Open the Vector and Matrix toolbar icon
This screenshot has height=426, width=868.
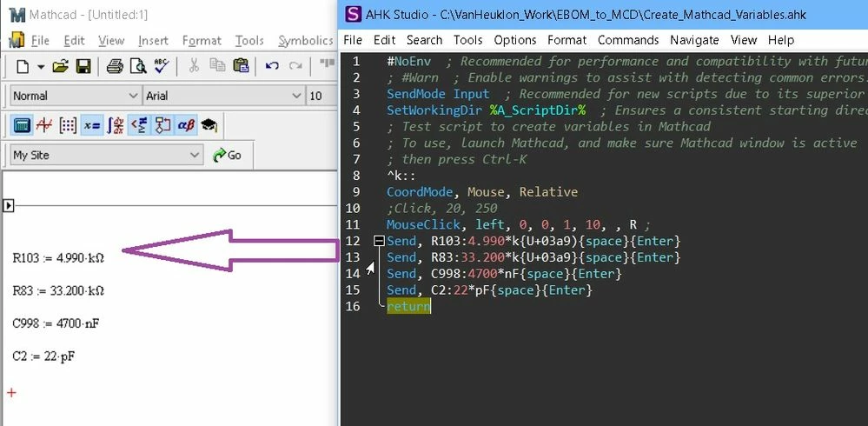coord(68,125)
